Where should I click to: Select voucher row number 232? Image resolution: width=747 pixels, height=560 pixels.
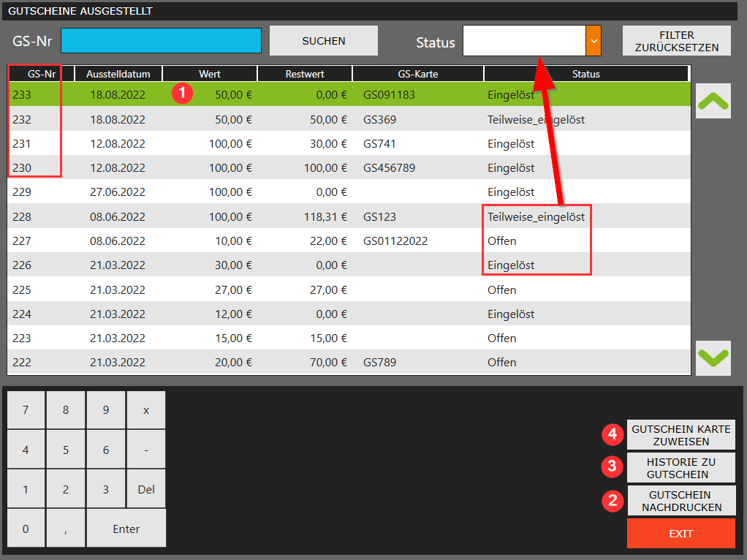click(x=349, y=119)
